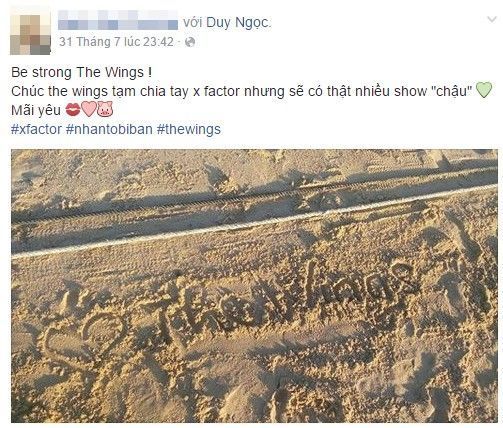
Task: Click the 'Mãi yêu' caption text
Action: [36, 110]
